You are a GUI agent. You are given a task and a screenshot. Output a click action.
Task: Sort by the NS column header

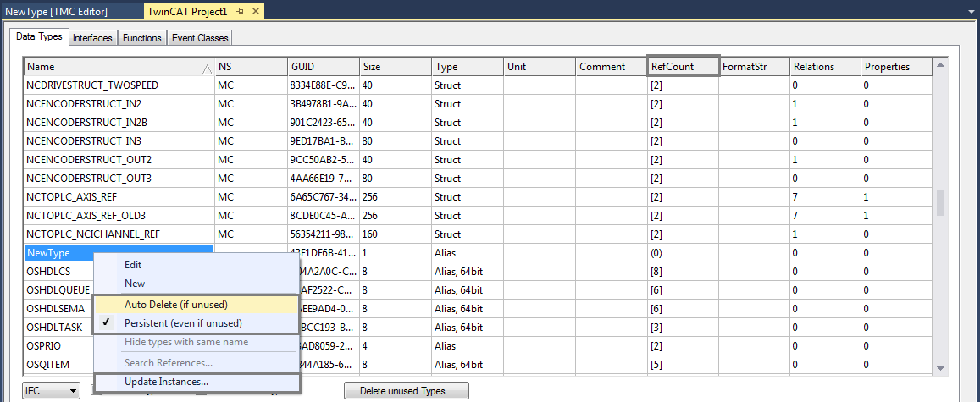coord(252,67)
